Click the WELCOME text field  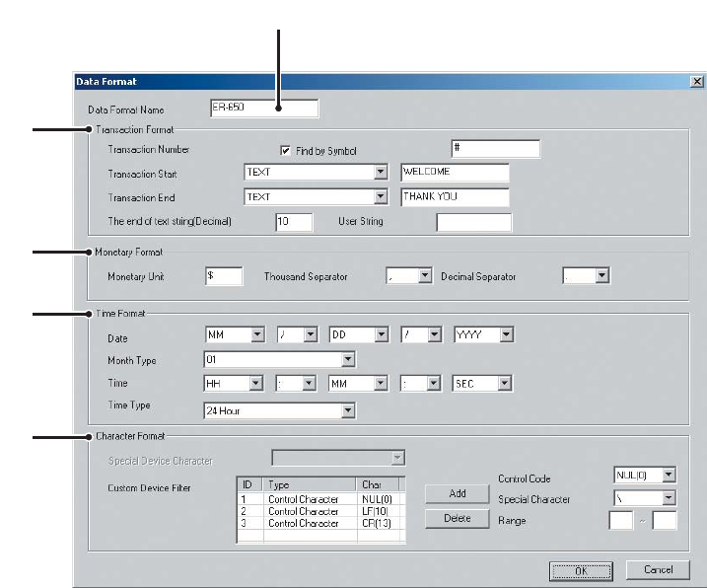pos(455,173)
